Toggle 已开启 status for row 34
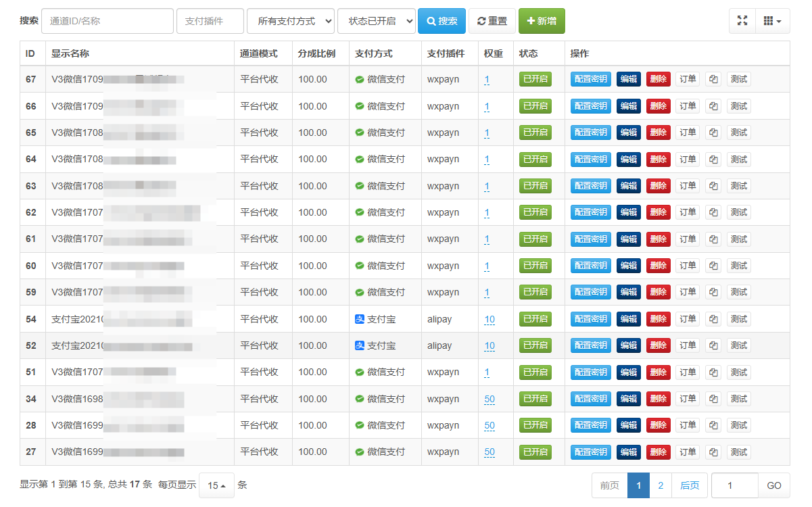This screenshot has height=507, width=812. click(x=535, y=399)
